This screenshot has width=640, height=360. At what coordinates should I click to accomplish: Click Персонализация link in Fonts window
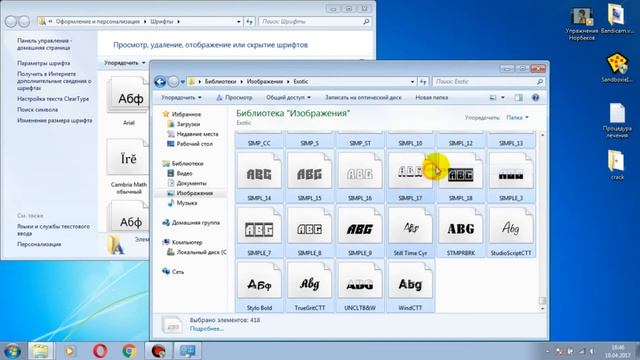click(x=39, y=244)
